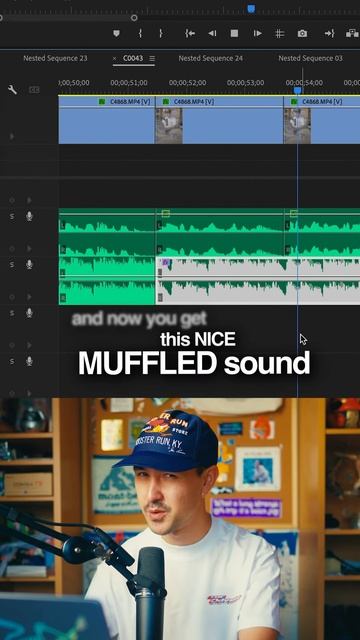
Task: Export a frame with the camera icon
Action: (302, 33)
